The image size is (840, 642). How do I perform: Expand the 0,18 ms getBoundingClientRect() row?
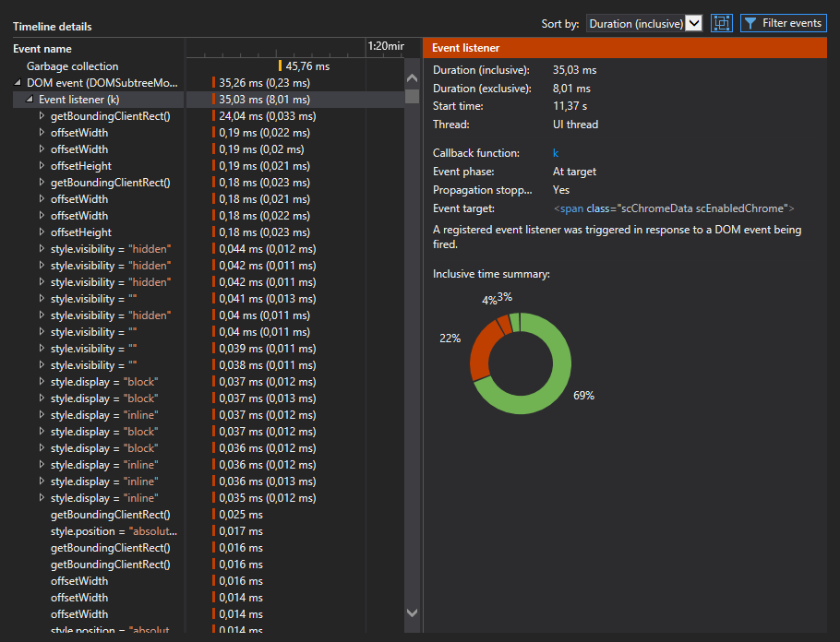[x=42, y=182]
